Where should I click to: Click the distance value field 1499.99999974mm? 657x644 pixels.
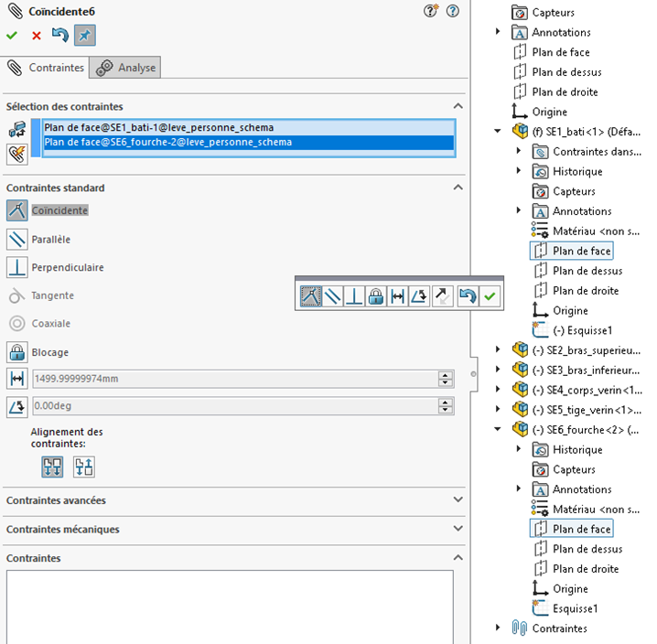coord(235,379)
